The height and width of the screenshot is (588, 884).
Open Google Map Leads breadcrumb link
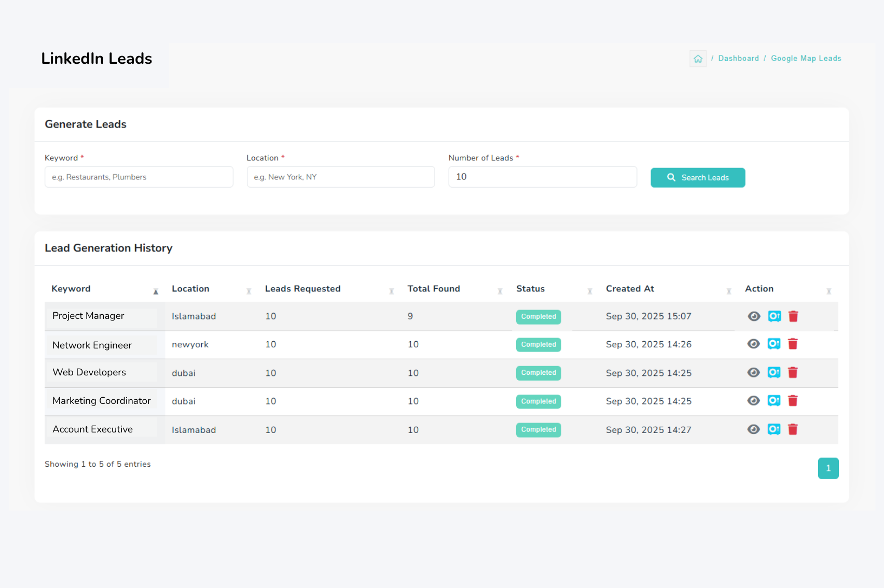[806, 59]
